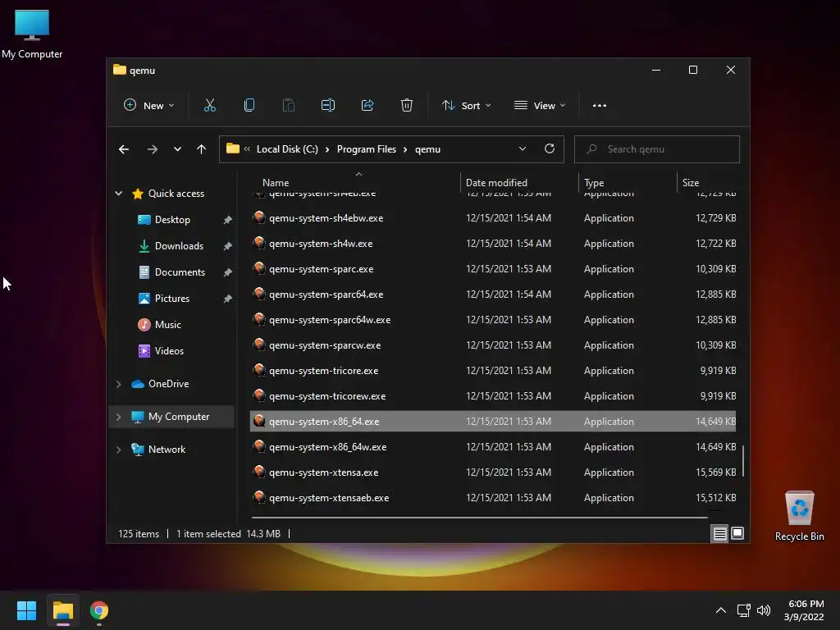Open the See more ellipsis menu
Image resolution: width=840 pixels, height=630 pixels.
click(x=600, y=106)
